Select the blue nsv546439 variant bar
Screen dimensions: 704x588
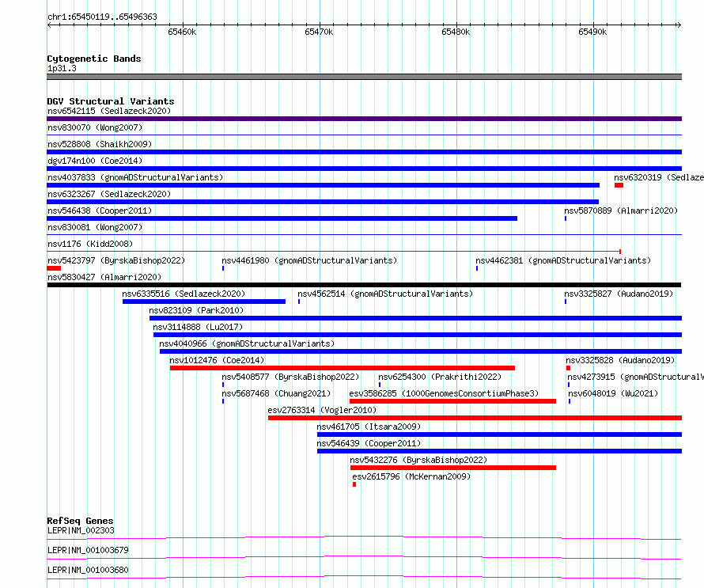[499, 451]
